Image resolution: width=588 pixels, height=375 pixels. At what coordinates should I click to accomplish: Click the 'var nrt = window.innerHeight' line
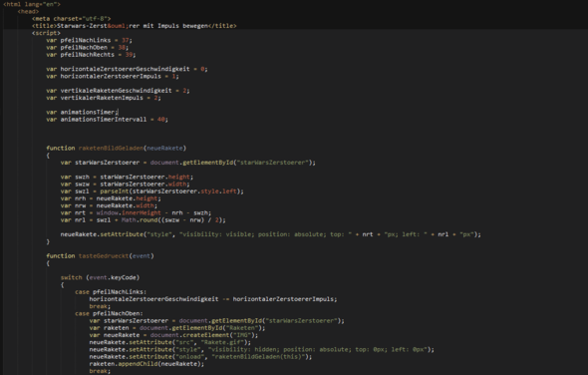coord(136,212)
